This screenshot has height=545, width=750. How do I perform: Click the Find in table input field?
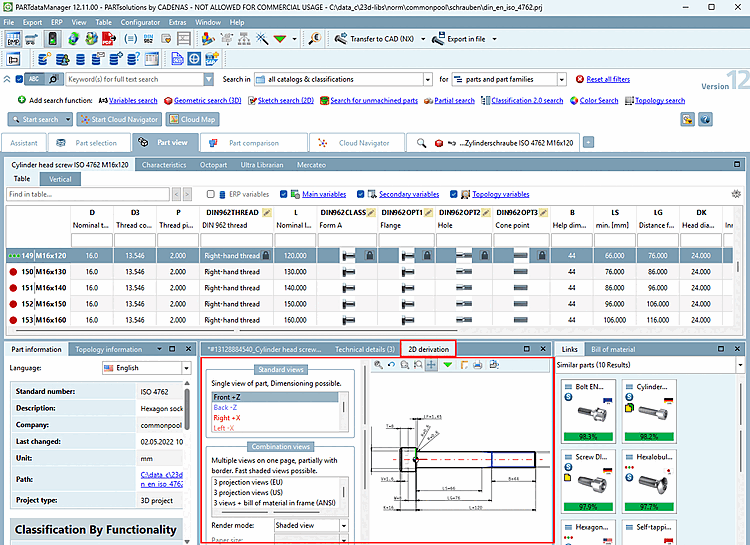pos(87,194)
